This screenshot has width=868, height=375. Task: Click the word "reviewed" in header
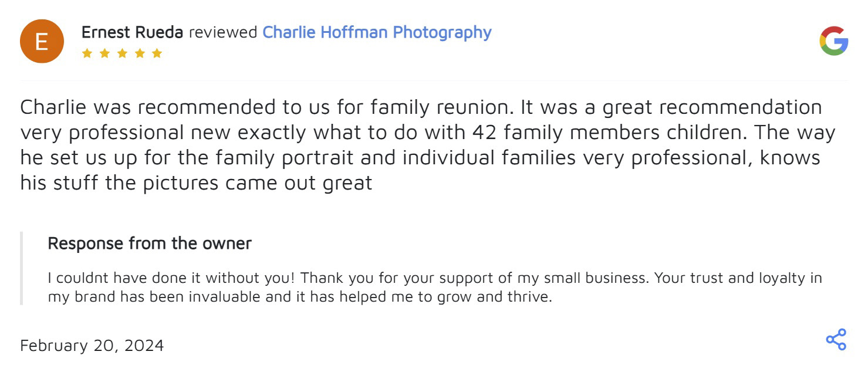point(223,32)
